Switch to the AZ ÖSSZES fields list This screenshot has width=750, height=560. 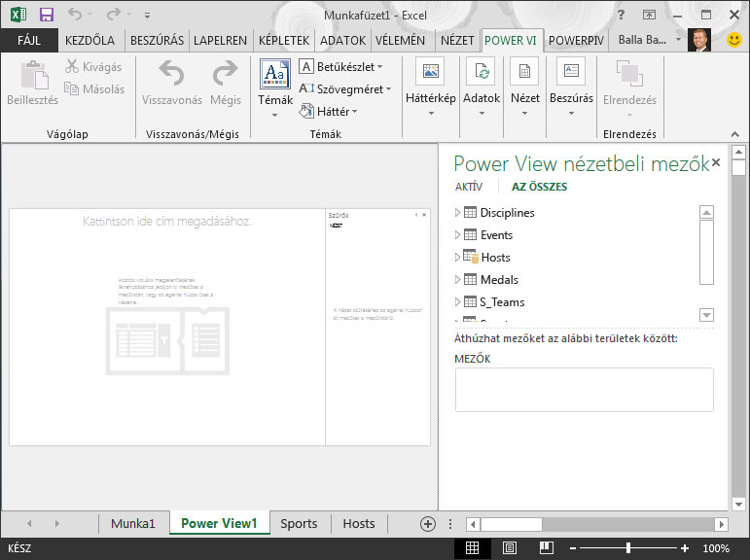point(540,187)
